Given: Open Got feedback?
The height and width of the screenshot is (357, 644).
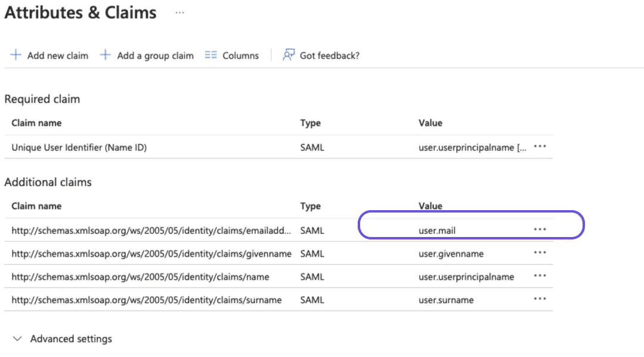Looking at the screenshot, I should 329,55.
